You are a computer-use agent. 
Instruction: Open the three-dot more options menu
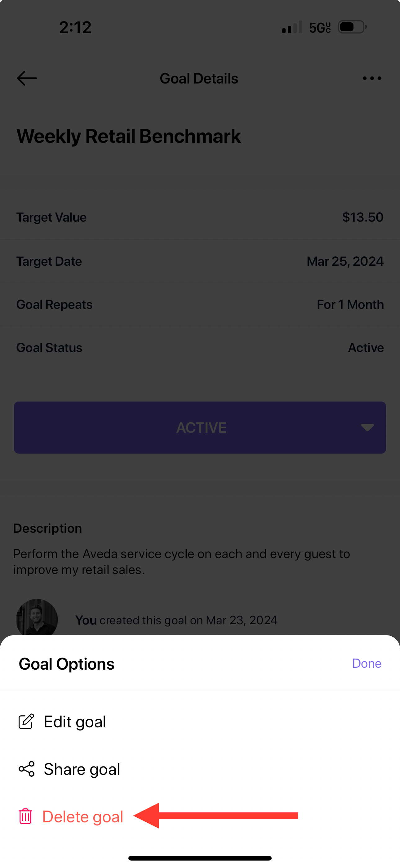click(372, 79)
